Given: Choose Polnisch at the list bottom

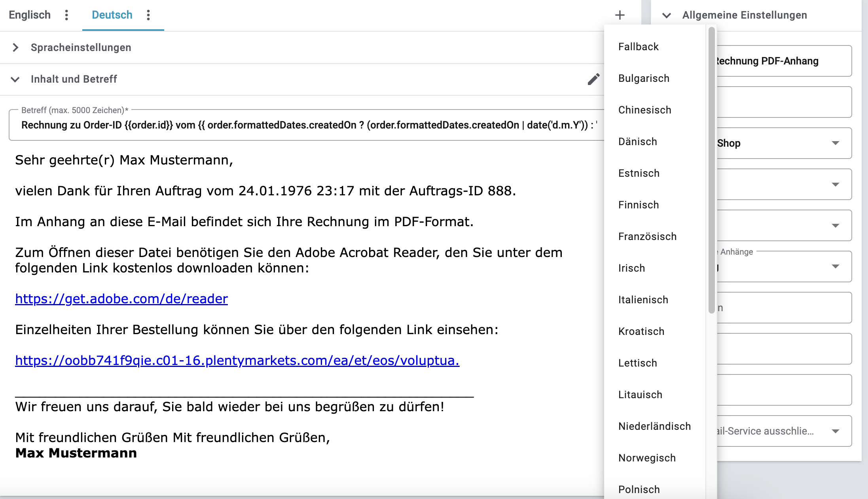Looking at the screenshot, I should (639, 490).
